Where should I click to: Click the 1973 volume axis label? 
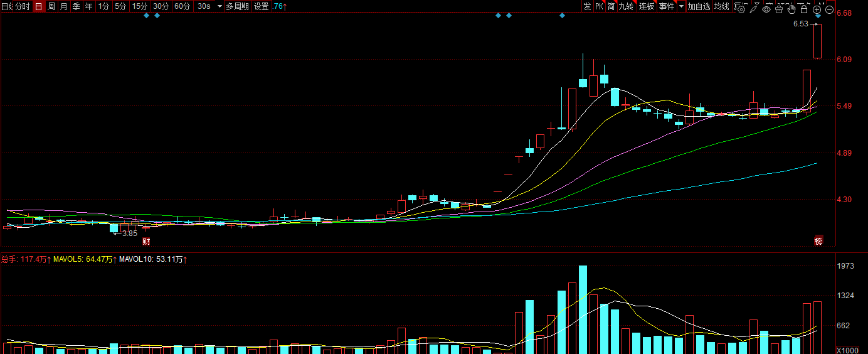click(845, 266)
